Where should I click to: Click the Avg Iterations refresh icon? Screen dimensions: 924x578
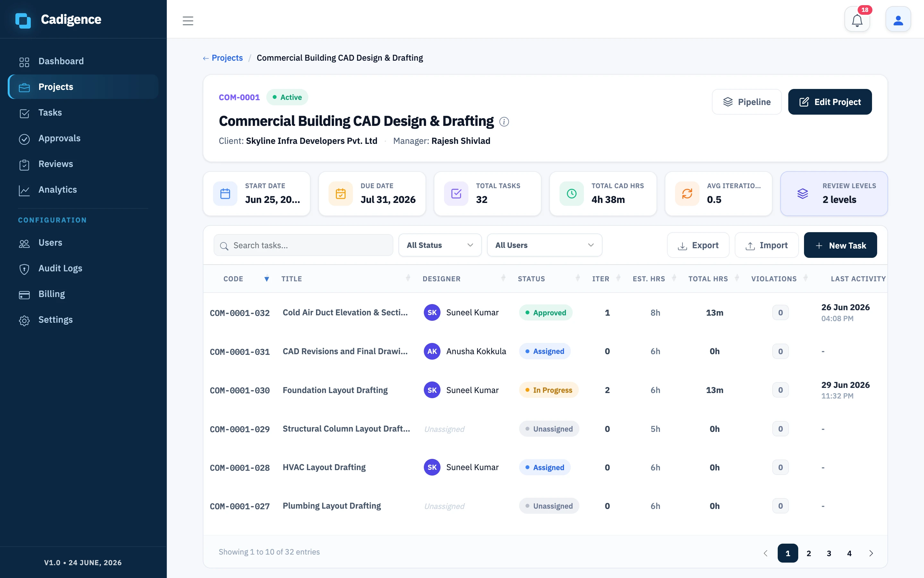tap(687, 193)
